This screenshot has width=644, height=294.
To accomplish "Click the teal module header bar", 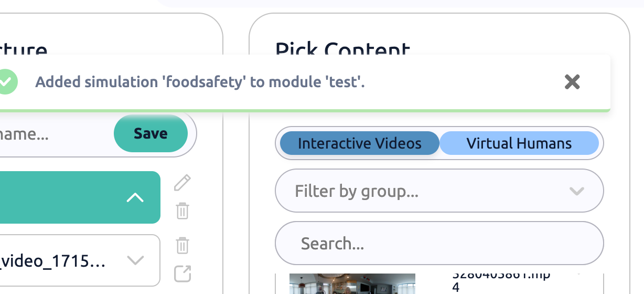I will click(63, 198).
